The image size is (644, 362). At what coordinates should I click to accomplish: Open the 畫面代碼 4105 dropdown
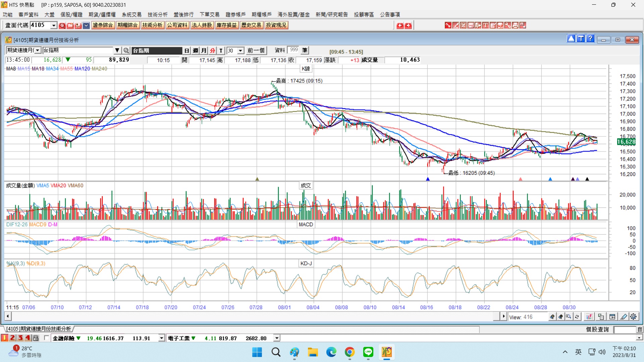54,25
